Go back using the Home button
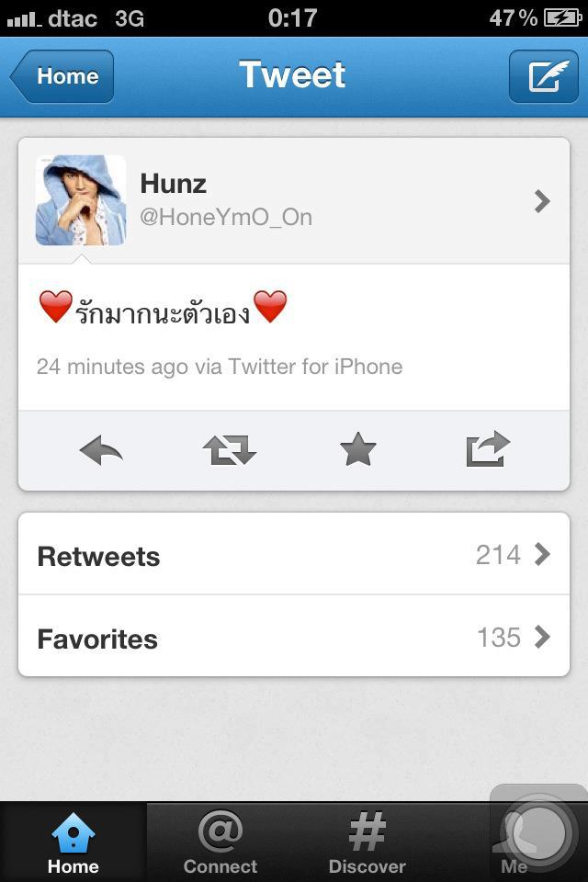588x882 pixels. (62, 76)
